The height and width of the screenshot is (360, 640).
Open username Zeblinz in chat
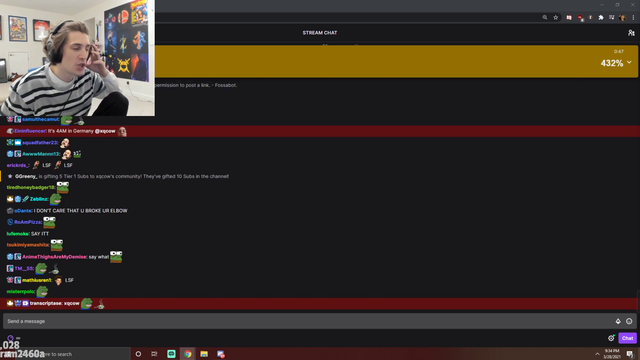point(39,199)
